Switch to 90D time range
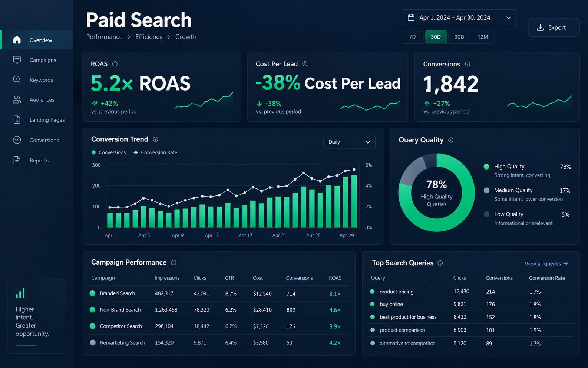Image resolution: width=588 pixels, height=368 pixels. tap(459, 37)
